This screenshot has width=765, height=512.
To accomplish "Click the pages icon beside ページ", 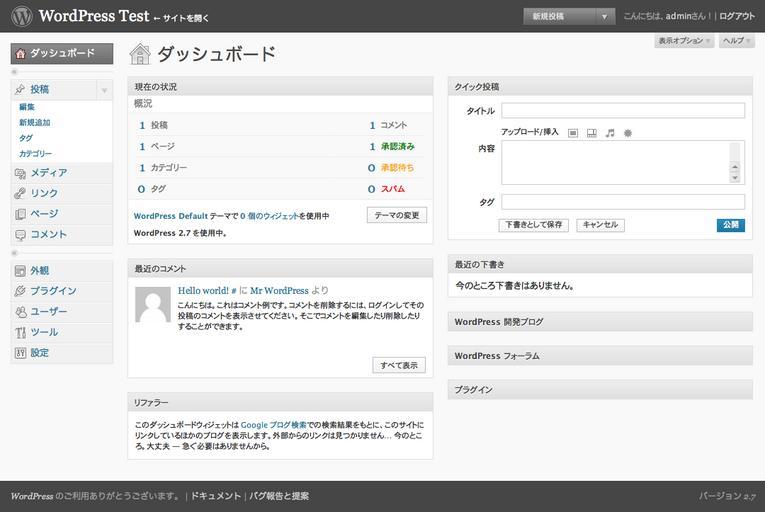I will point(20,214).
